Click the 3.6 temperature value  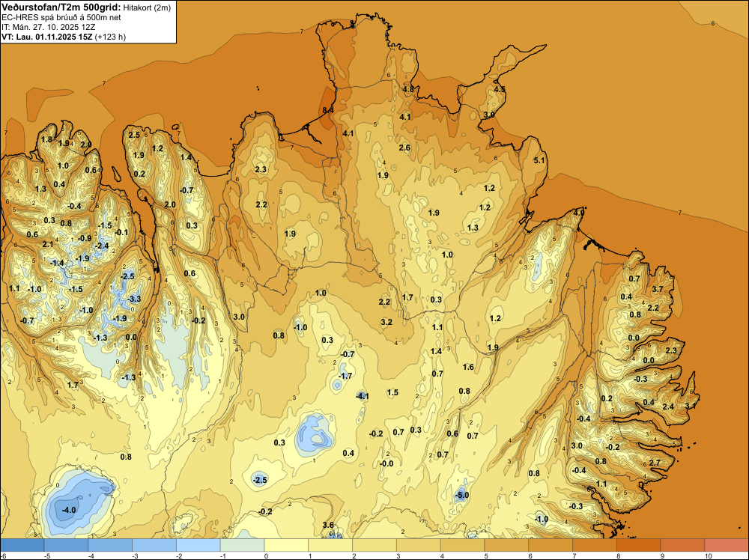point(328,525)
